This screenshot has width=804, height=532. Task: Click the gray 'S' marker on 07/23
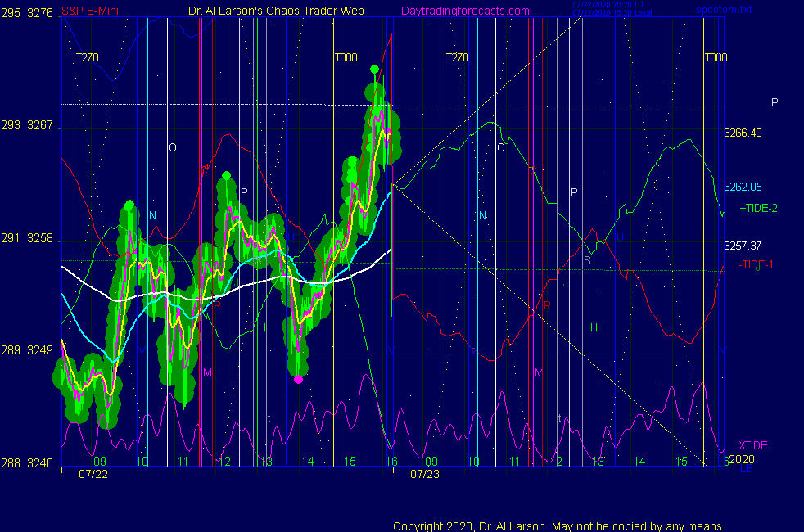coord(587,261)
